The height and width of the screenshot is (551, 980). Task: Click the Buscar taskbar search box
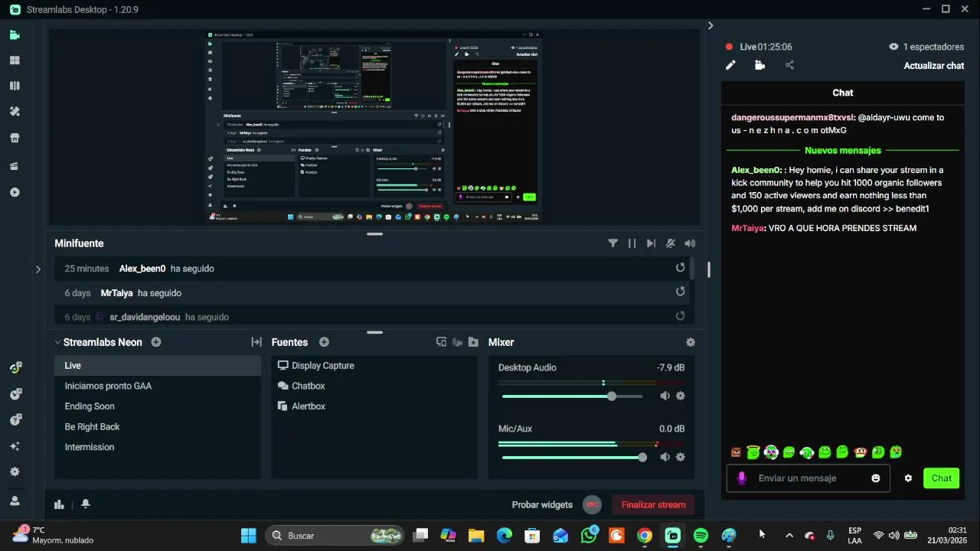pyautogui.click(x=335, y=536)
